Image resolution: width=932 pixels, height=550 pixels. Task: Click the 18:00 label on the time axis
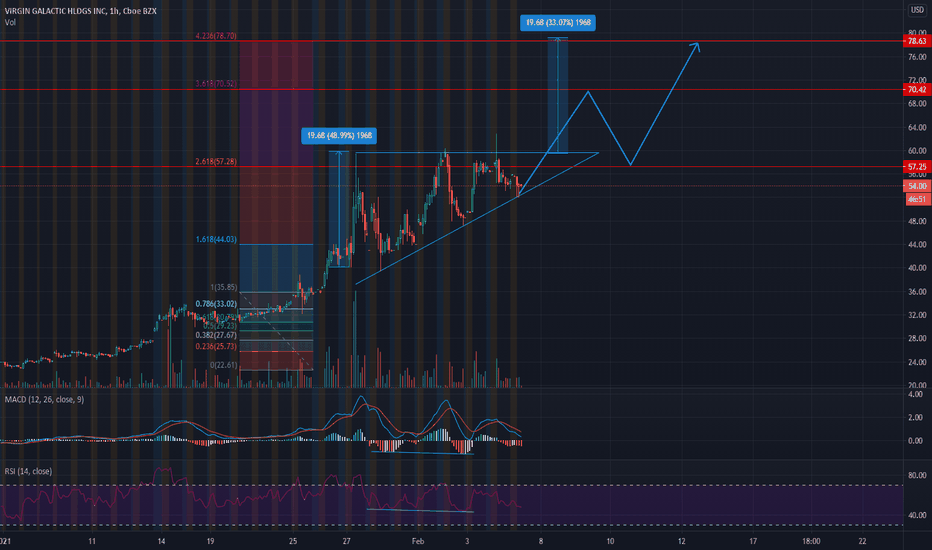point(811,542)
